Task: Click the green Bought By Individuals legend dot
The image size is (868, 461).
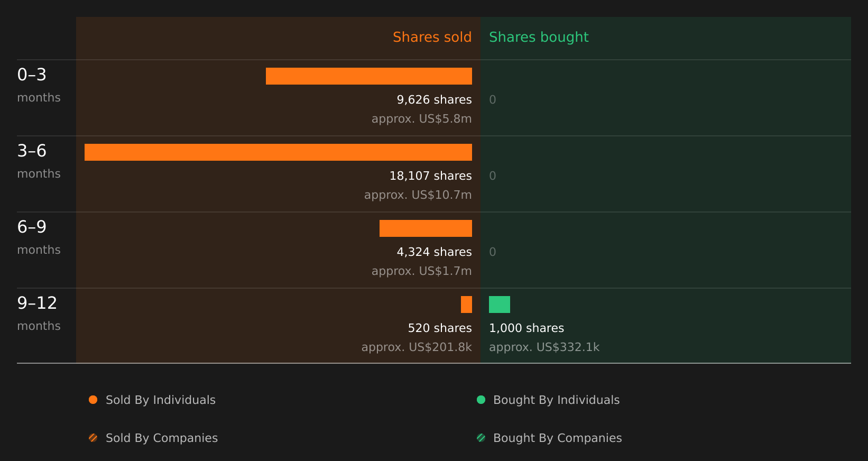Action: [481, 400]
